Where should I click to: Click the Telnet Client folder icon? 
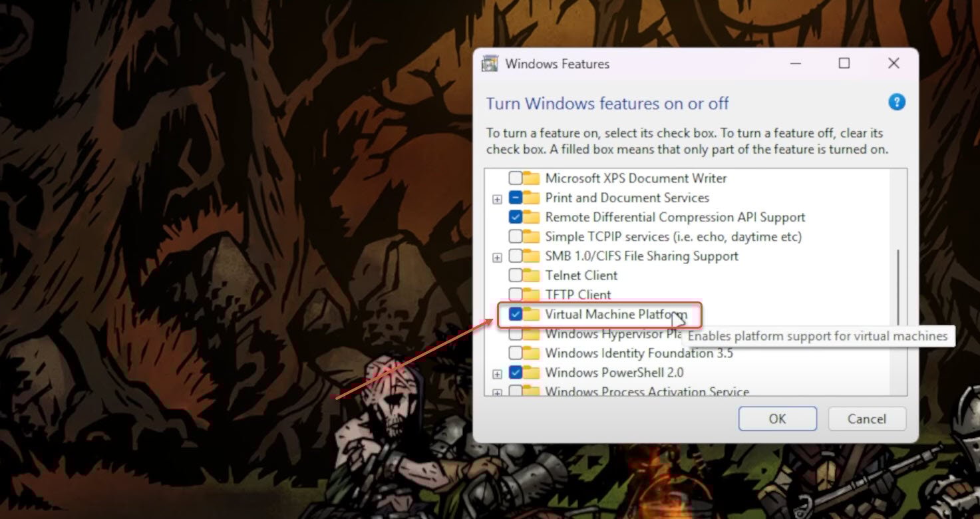(x=531, y=275)
